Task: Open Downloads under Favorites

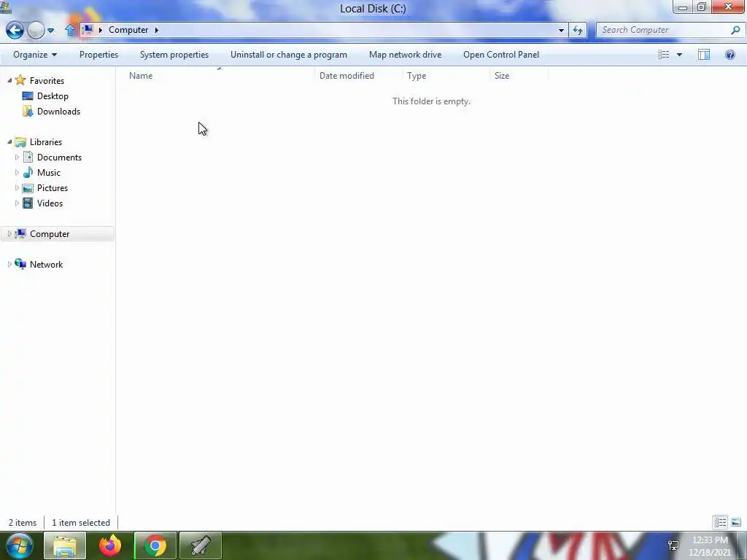Action: pos(58,112)
